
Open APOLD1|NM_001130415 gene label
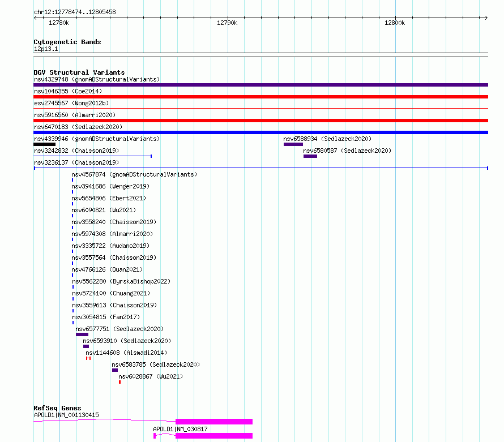pyautogui.click(x=66, y=415)
